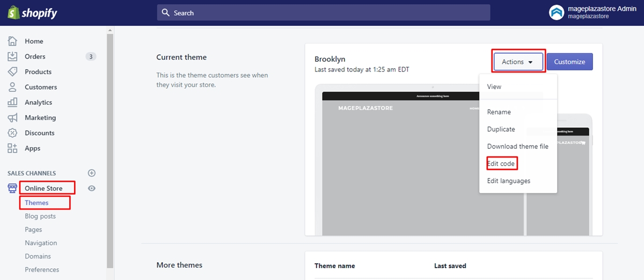Click the Orders inbox icon
The height and width of the screenshot is (280, 644).
point(12,56)
